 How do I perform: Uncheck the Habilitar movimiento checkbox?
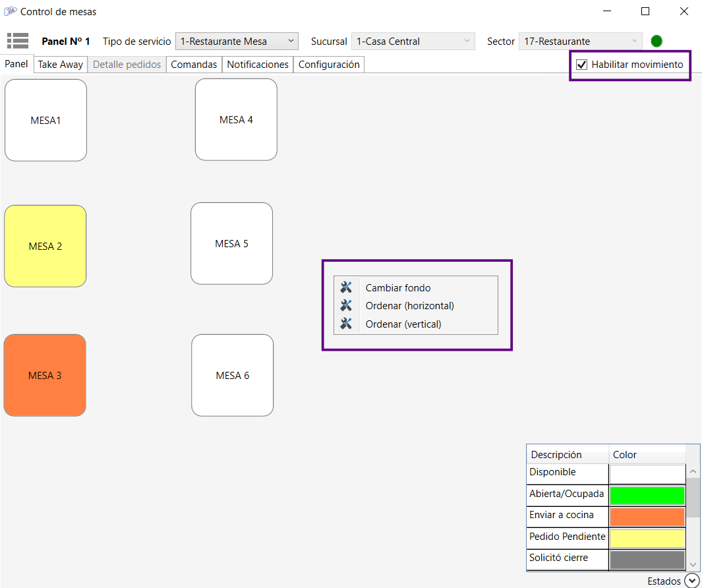point(581,65)
